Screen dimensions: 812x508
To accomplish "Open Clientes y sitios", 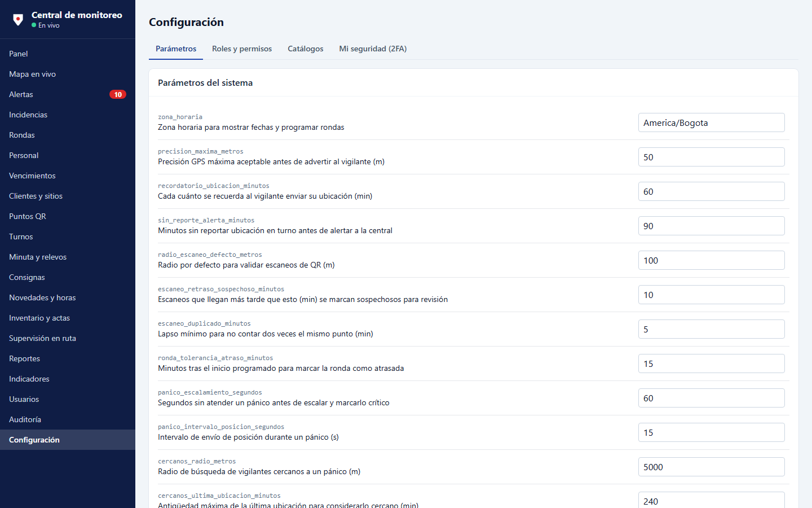I will [x=68, y=196].
